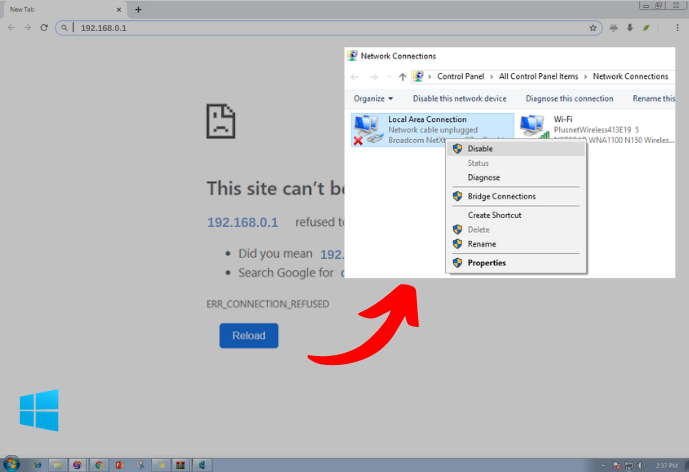This screenshot has width=689, height=472.
Task: Click the browser back arrow
Action: point(11,28)
